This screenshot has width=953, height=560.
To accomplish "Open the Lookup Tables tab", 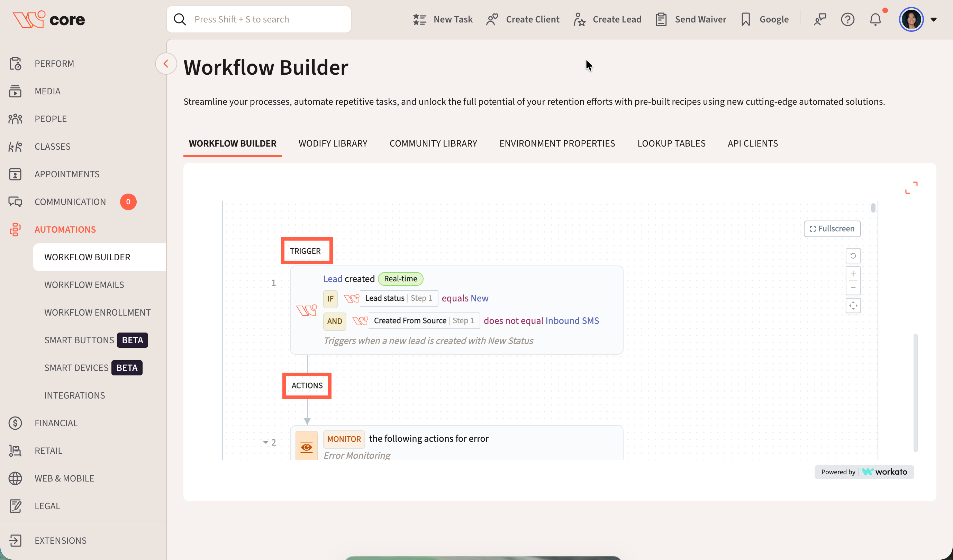I will 671,143.
